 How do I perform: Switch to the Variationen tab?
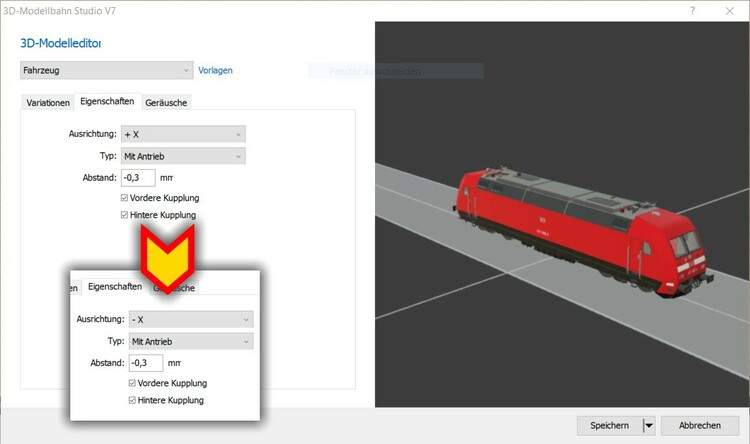[48, 103]
